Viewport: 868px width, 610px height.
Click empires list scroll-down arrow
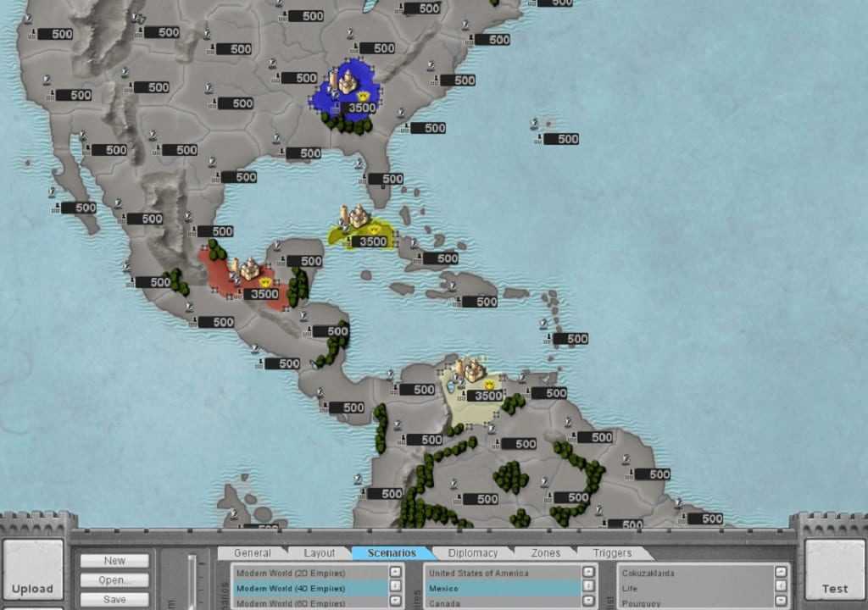coord(588,600)
